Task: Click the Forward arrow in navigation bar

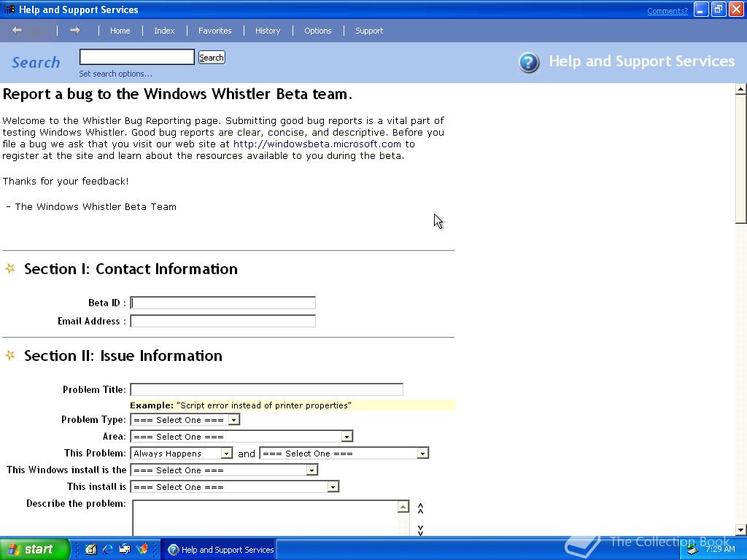Action: [74, 31]
